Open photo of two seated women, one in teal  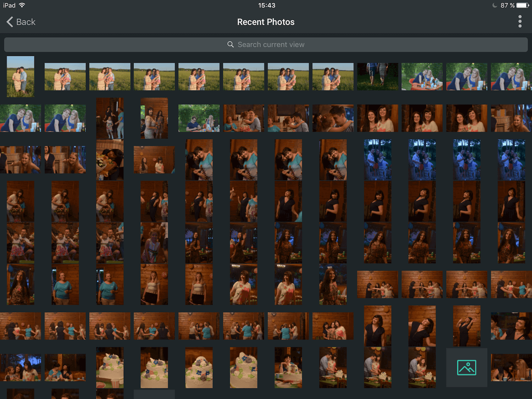[x=65, y=367]
